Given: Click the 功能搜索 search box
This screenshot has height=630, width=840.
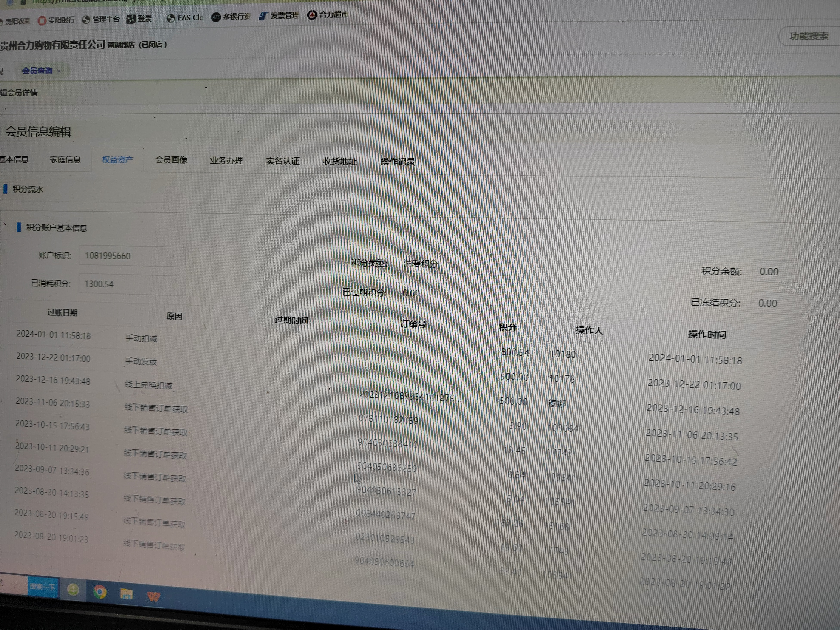Looking at the screenshot, I should [x=809, y=36].
